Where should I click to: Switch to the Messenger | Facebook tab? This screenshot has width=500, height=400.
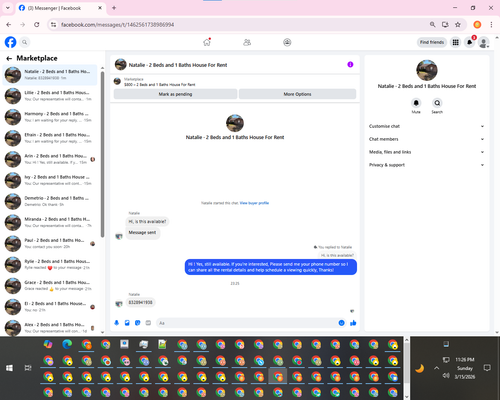pos(61,8)
